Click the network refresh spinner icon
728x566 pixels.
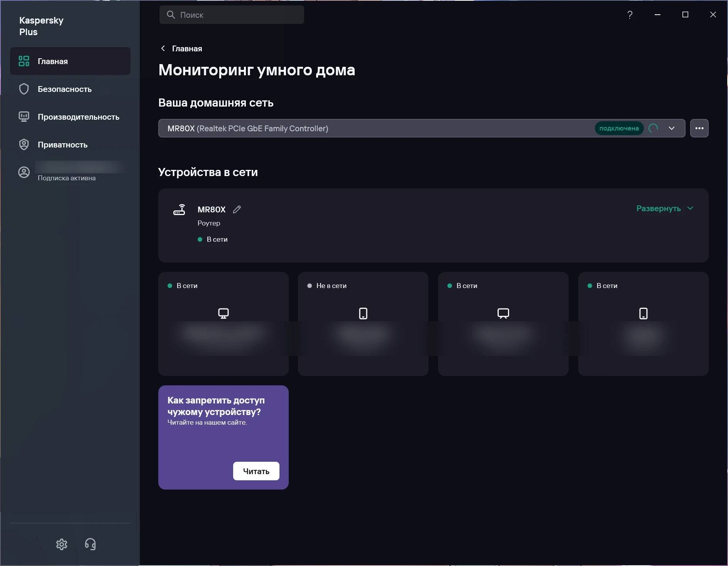tap(654, 128)
